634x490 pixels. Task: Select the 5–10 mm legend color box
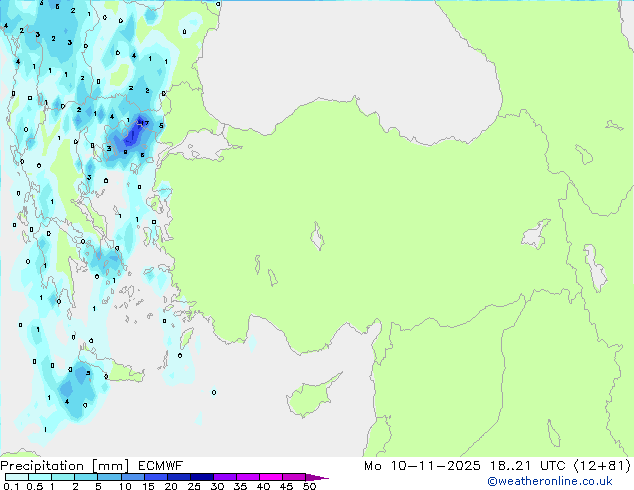click(x=109, y=477)
